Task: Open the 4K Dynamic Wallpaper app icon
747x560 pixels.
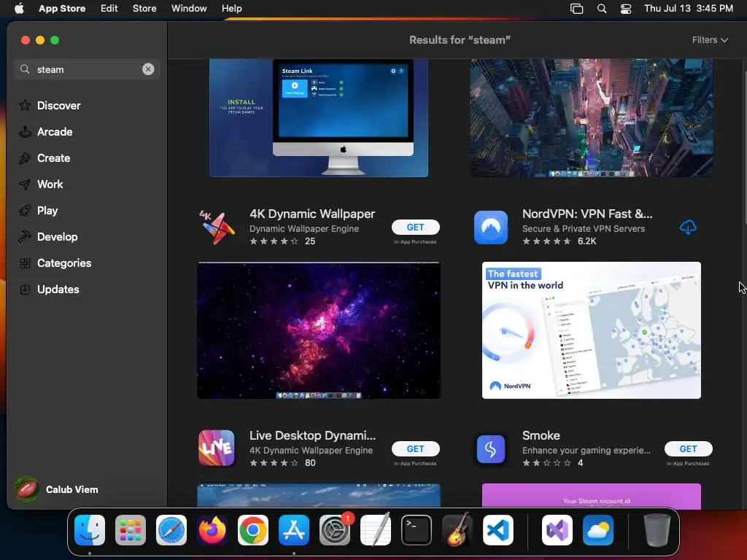Action: 217,227
